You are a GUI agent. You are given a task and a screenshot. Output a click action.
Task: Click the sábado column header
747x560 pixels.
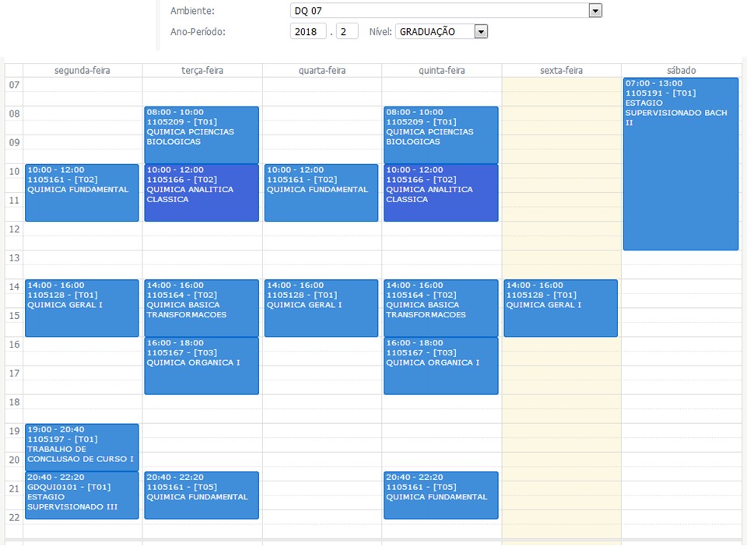click(x=681, y=71)
